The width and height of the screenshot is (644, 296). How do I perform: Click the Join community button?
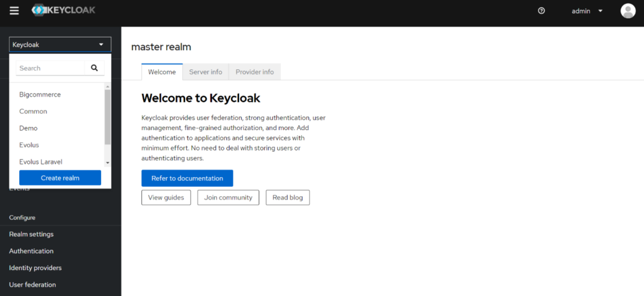[228, 198]
